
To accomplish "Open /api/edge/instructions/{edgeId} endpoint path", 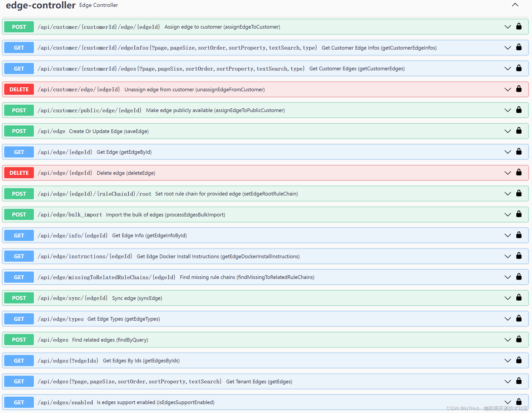I will tap(85, 256).
